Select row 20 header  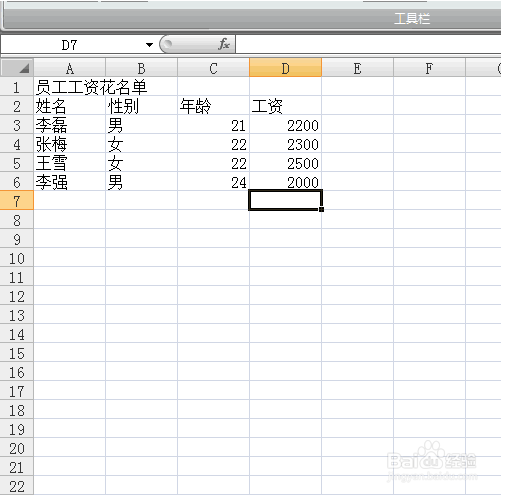point(17,448)
